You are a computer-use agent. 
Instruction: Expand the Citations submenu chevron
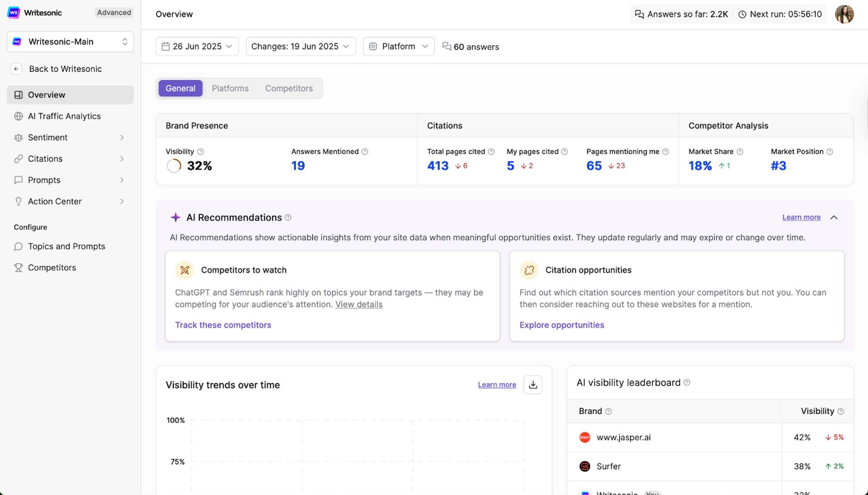[122, 158]
